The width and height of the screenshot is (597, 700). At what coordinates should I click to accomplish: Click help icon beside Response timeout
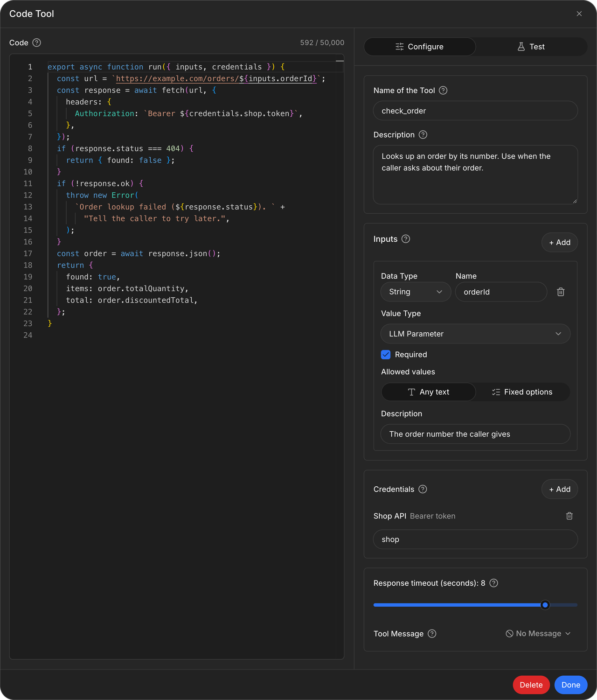(x=494, y=583)
